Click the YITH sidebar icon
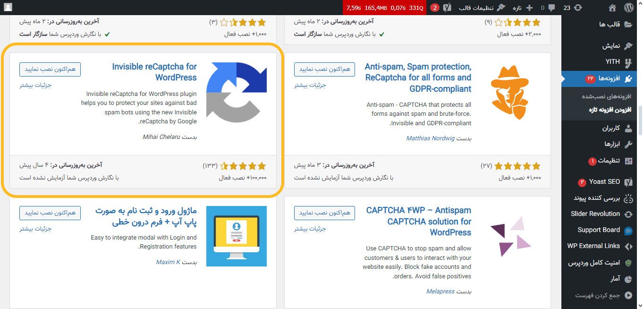 point(628,62)
